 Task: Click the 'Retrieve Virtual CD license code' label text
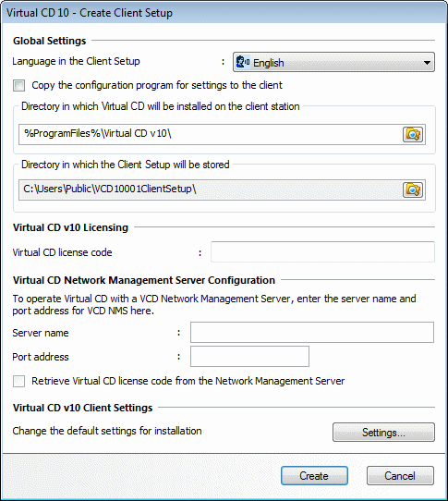click(x=188, y=381)
